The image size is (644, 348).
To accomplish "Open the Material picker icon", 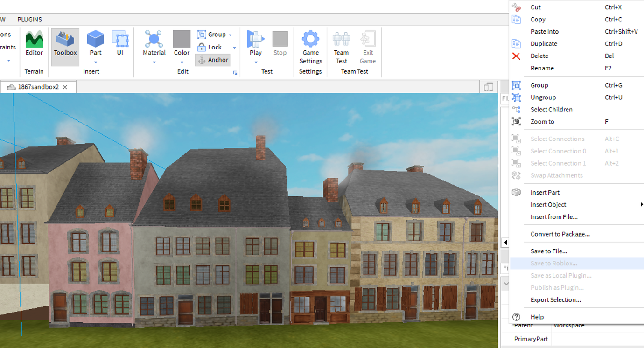I will coord(154,40).
